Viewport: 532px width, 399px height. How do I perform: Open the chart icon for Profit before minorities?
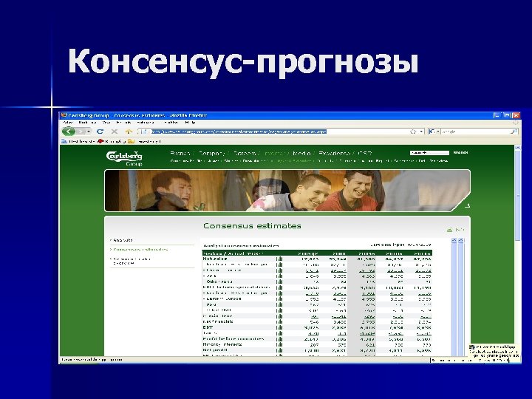(279, 339)
